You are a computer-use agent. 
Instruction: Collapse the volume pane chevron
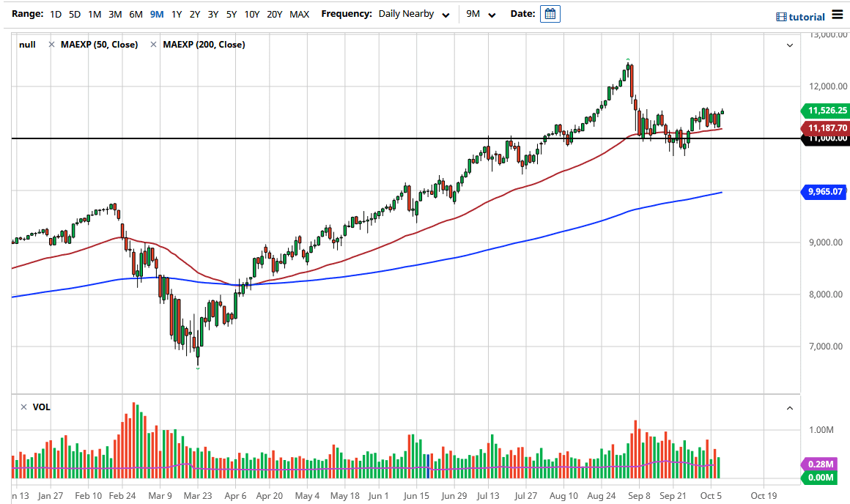point(790,408)
